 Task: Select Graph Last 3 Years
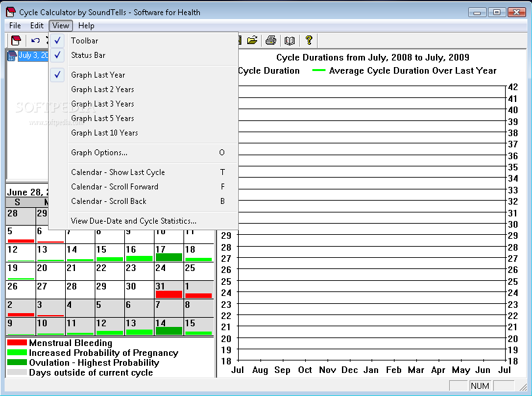(143, 104)
